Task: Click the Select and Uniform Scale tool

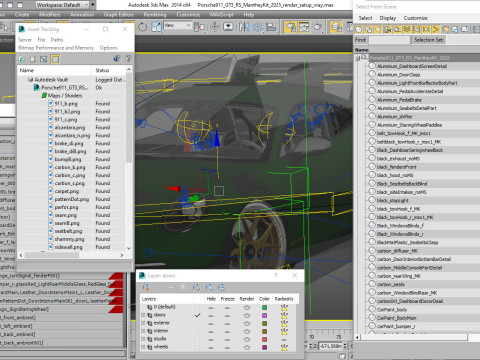Action: pos(156,27)
